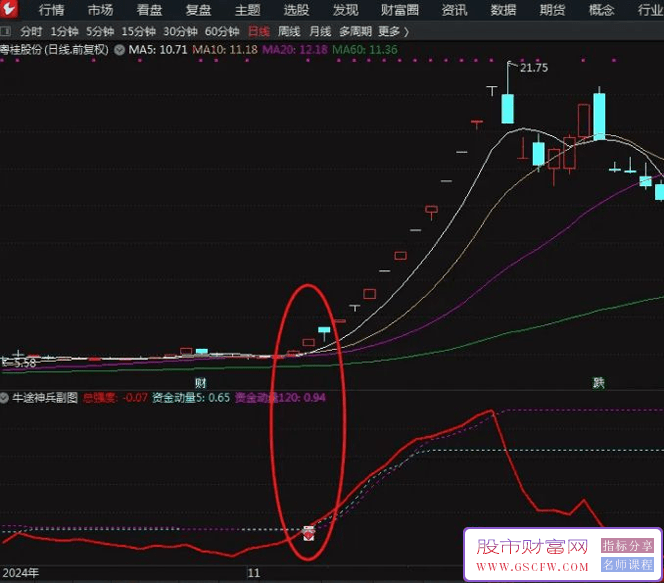
Task: Open the 财富圈 menu
Action: [400, 10]
